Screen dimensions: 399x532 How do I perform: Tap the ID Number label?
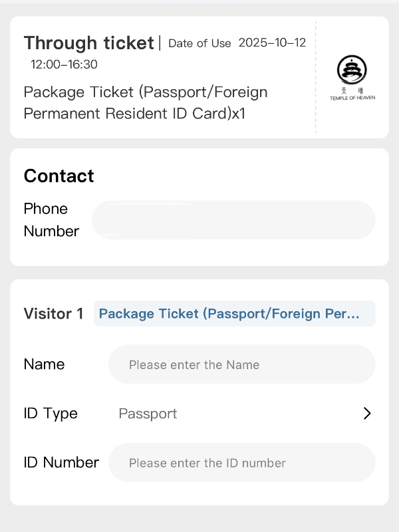pyautogui.click(x=61, y=463)
